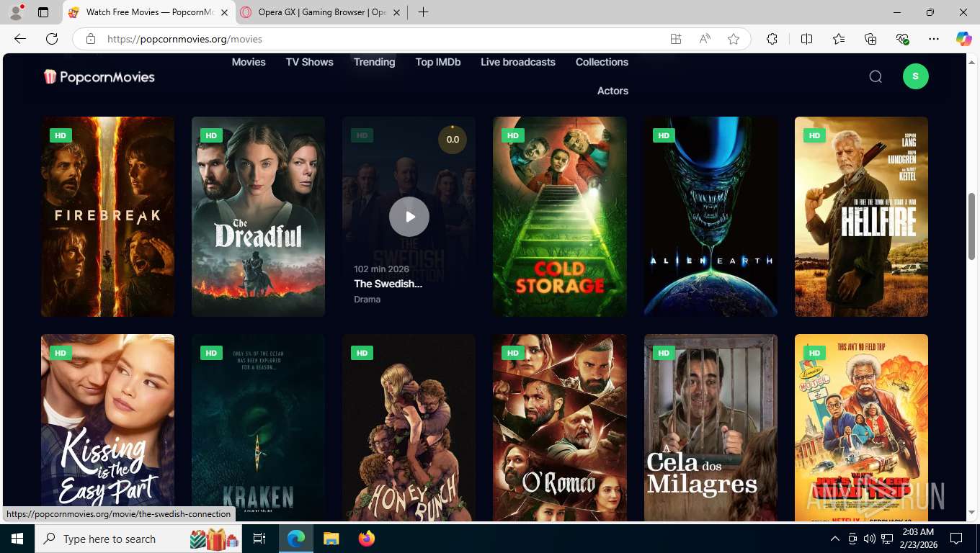This screenshot has width=980, height=553.
Task: Open Live broadcasts nav item
Action: 518,62
